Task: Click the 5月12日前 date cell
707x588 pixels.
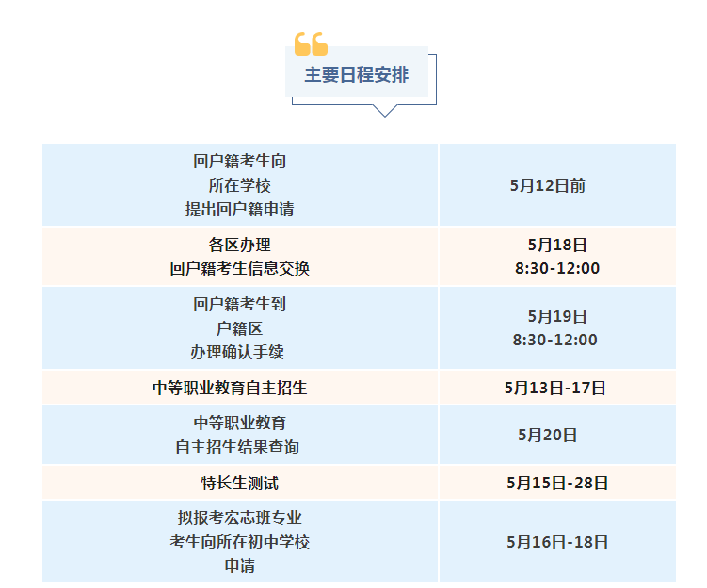Action: click(x=548, y=185)
